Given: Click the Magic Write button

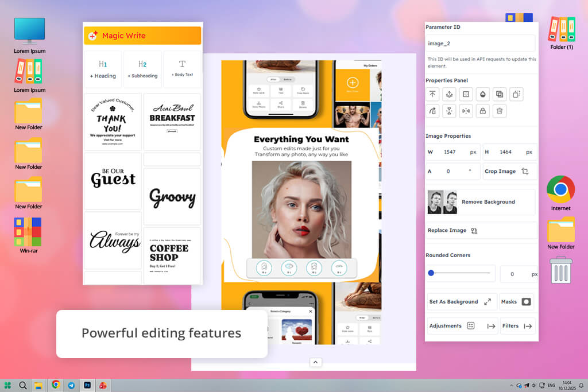Looking at the screenshot, I should tap(142, 36).
